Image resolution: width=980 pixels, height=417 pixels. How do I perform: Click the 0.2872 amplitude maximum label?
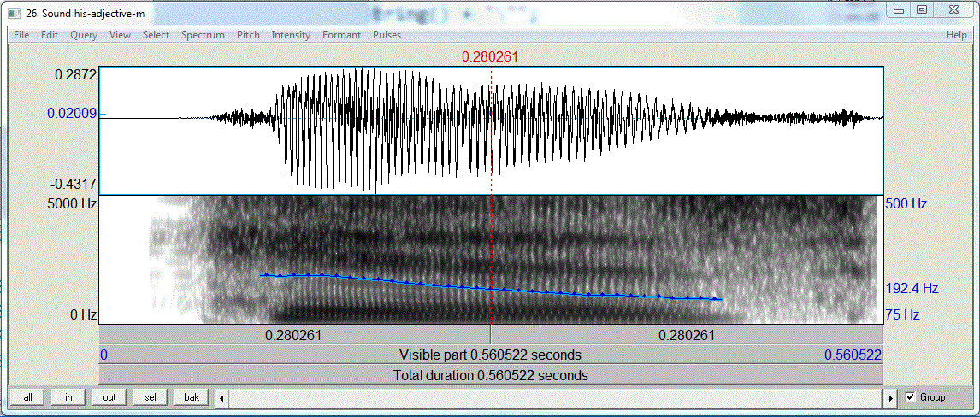tap(75, 74)
